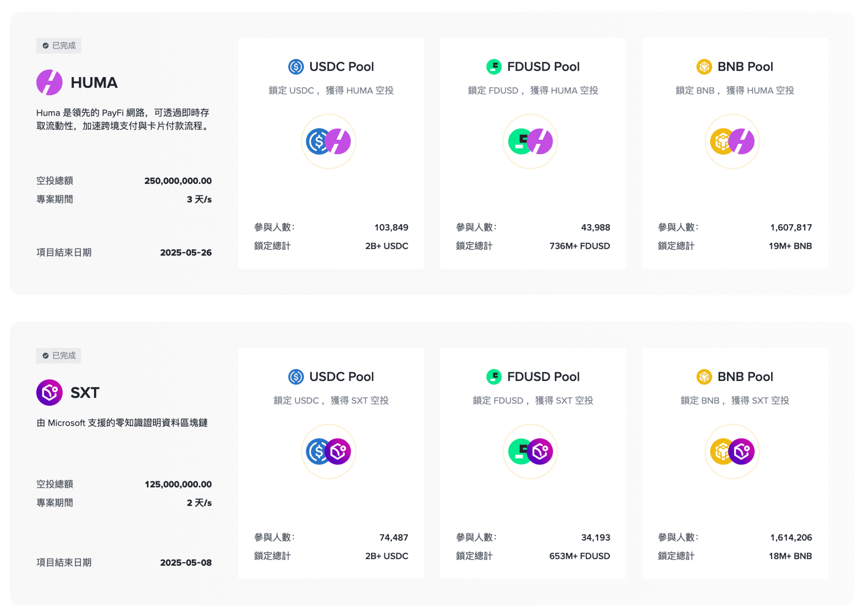Viewport: 866px width, 616px height.
Task: Click the BNB-SXT paired token emblem
Action: point(733,452)
